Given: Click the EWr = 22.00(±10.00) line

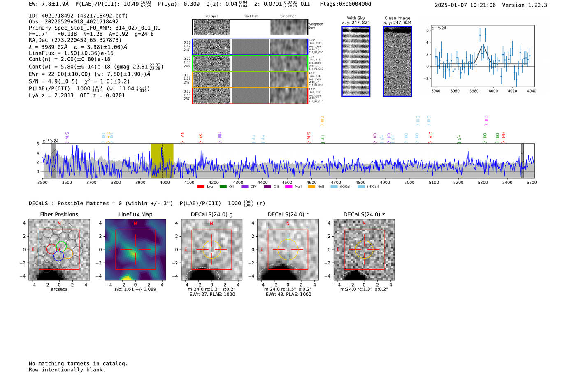Looking at the screenshot, I should (x=89, y=74).
